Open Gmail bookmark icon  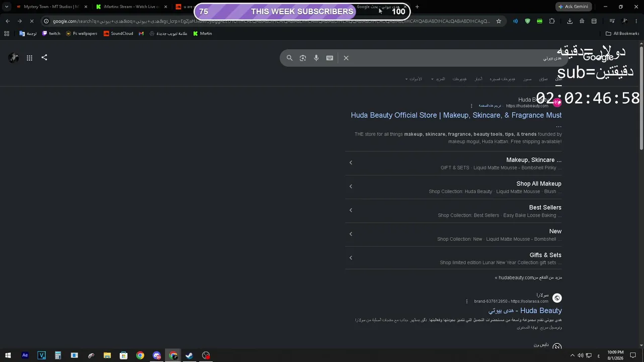click(141, 34)
